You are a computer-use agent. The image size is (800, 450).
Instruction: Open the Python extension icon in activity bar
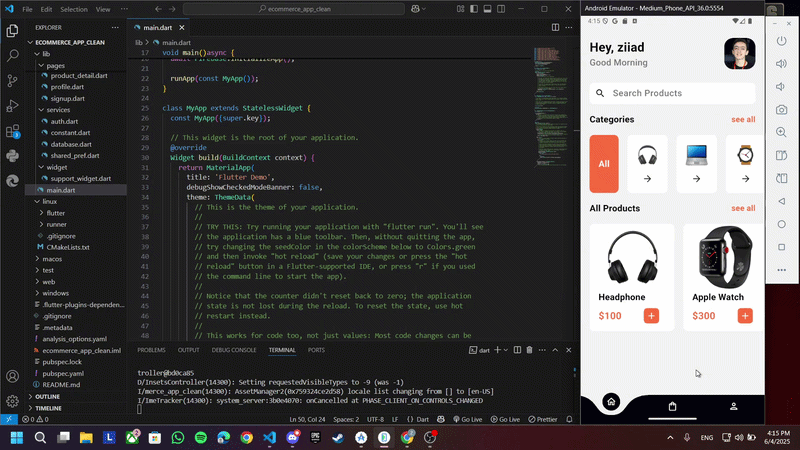tap(12, 156)
